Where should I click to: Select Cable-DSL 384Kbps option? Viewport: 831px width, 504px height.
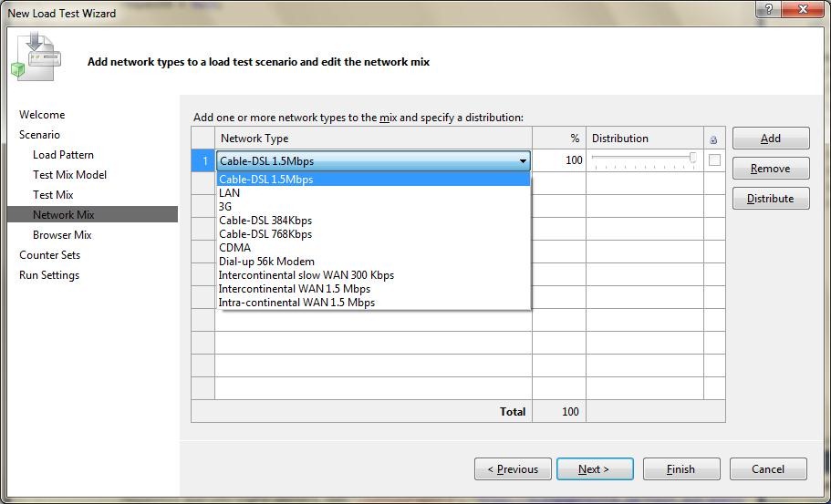[x=373, y=221]
